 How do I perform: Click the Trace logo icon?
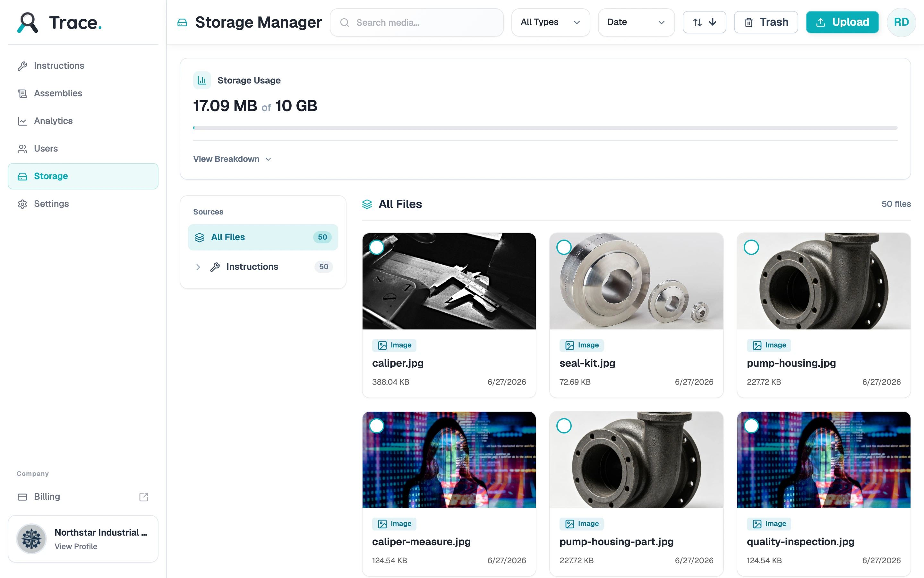click(x=28, y=22)
